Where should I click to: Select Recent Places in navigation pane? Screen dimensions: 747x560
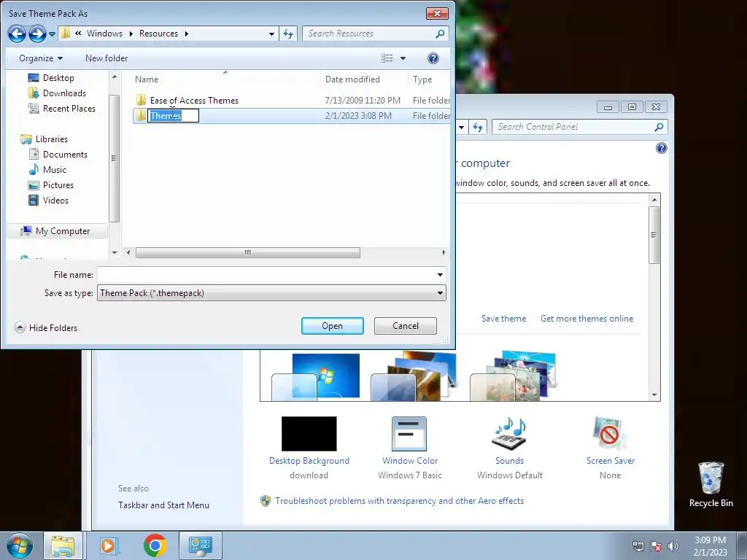(x=61, y=109)
